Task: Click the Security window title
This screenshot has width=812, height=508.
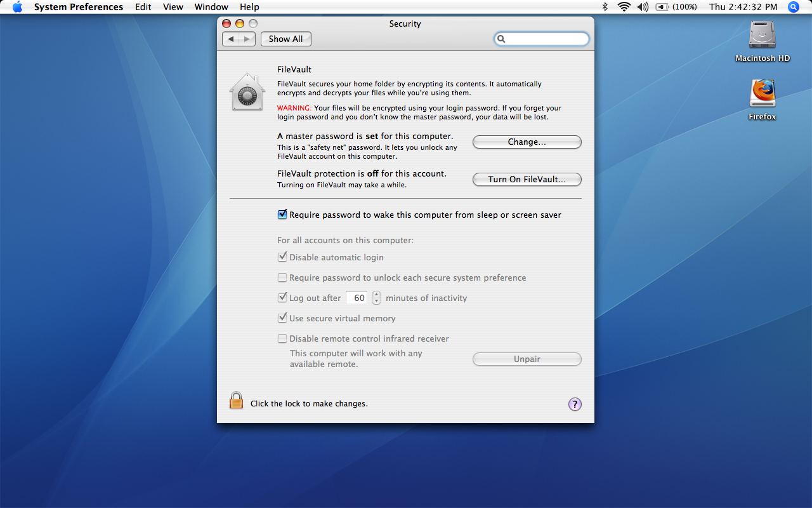Action: tap(405, 23)
